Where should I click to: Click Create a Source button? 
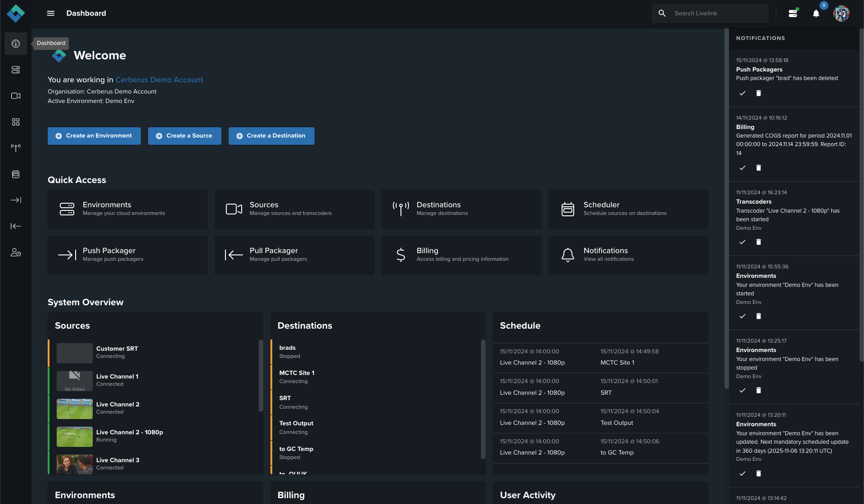click(x=184, y=136)
